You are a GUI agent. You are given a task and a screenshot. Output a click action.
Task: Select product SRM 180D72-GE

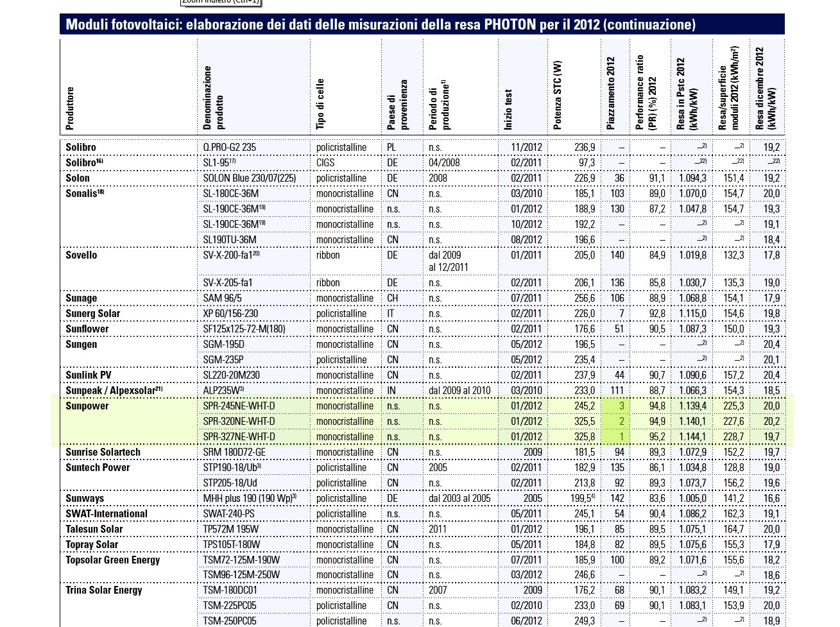coord(234,452)
